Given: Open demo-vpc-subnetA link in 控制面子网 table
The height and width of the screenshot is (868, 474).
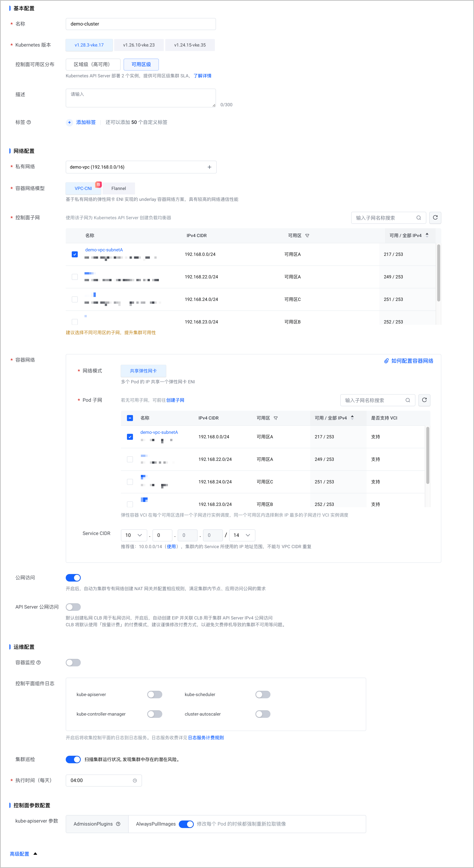Looking at the screenshot, I should pyautogui.click(x=104, y=250).
